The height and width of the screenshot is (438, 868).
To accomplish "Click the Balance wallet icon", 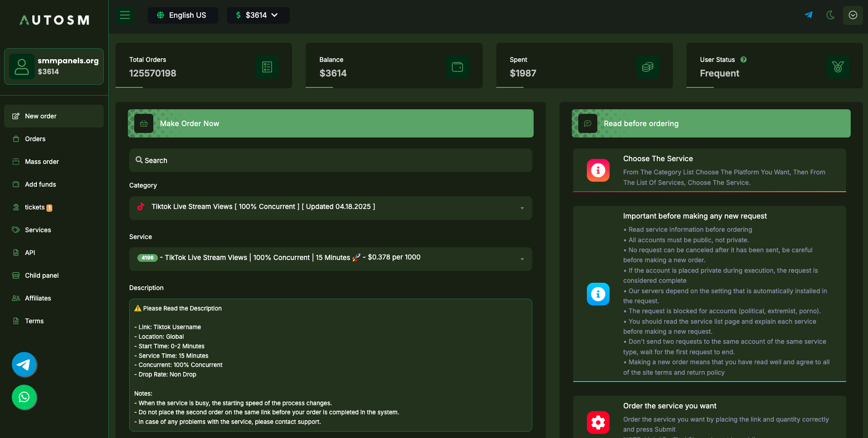I will click(x=457, y=67).
